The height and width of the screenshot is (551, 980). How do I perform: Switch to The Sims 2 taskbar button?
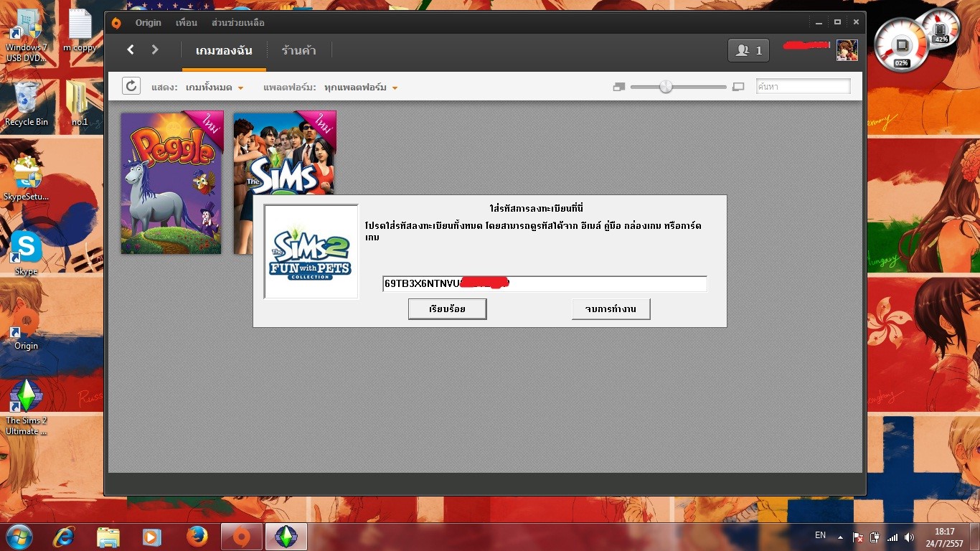286,537
